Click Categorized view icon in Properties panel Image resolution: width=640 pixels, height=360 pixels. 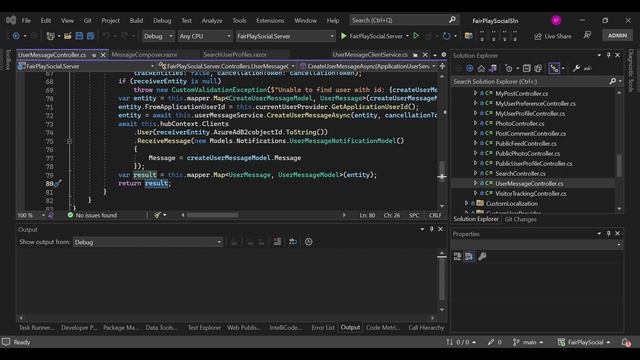click(458, 256)
